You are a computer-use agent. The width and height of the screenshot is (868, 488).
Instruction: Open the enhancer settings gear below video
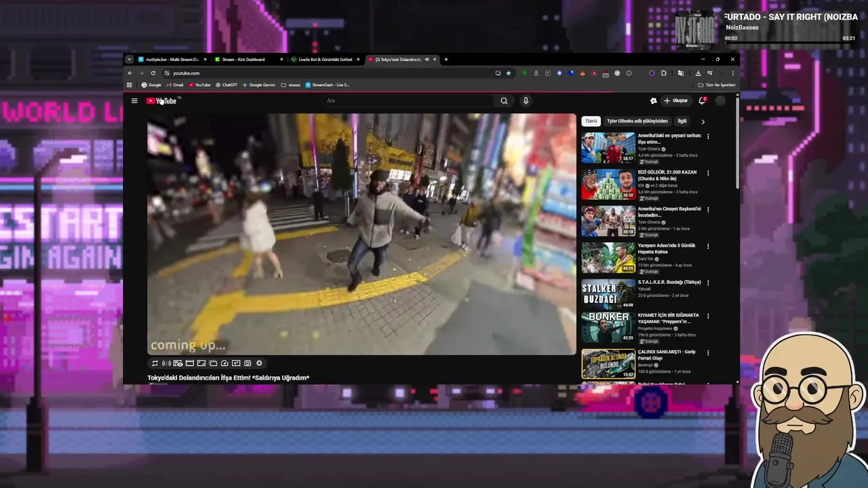click(259, 363)
